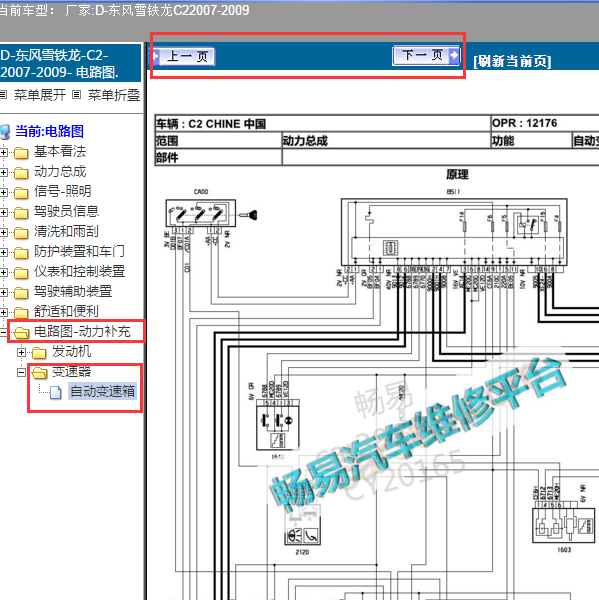Image resolution: width=599 pixels, height=600 pixels.
Task: Expand the menu with 菜单展开
Action: point(39,95)
